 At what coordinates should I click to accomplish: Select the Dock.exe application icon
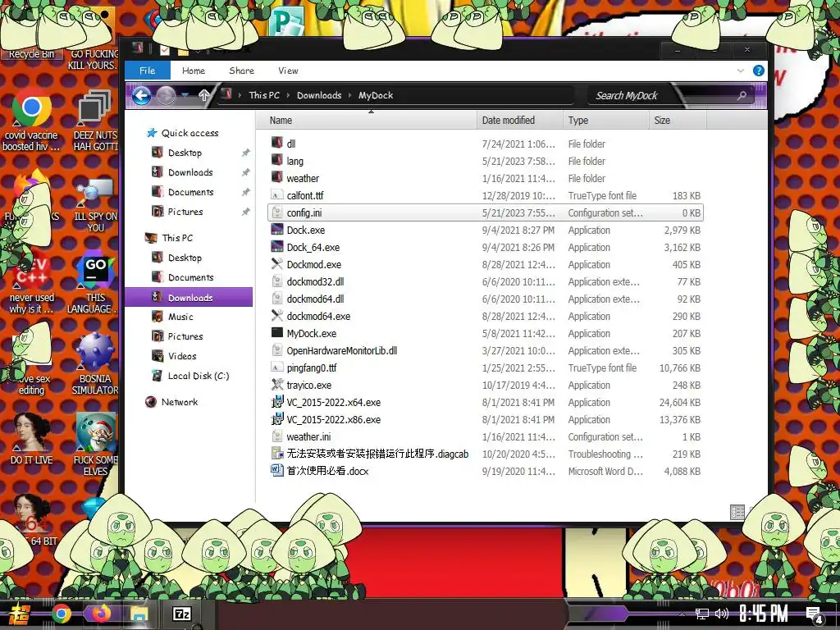pyautogui.click(x=277, y=230)
